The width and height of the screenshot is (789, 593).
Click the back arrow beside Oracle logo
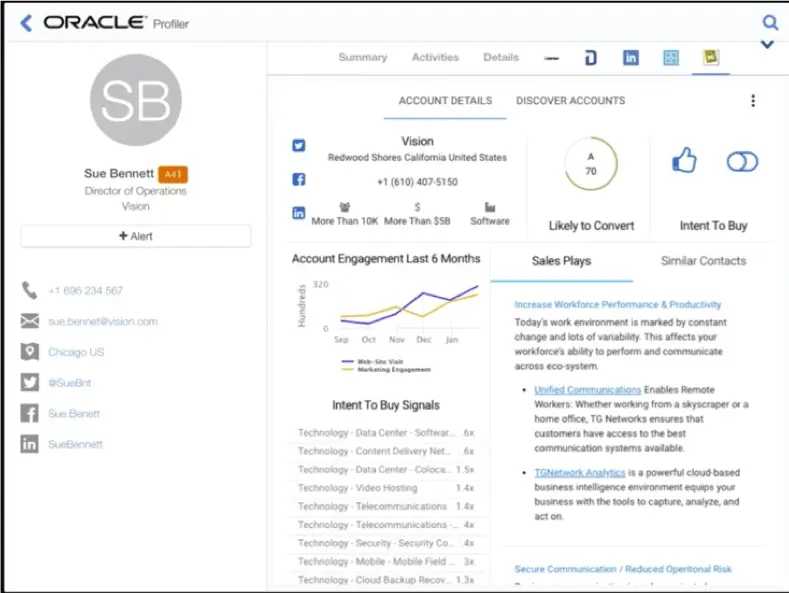click(25, 23)
